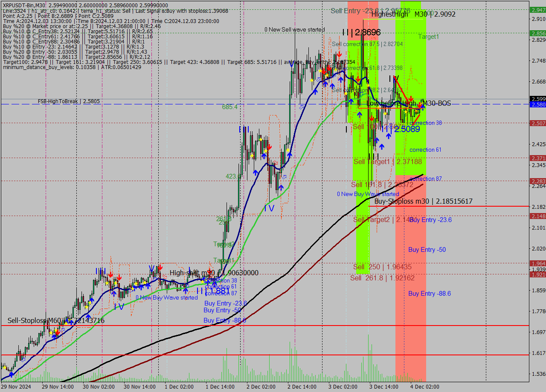Click the 'Buy %10 @ Entry -23' row
This screenshot has width=546, height=392.
73,47
